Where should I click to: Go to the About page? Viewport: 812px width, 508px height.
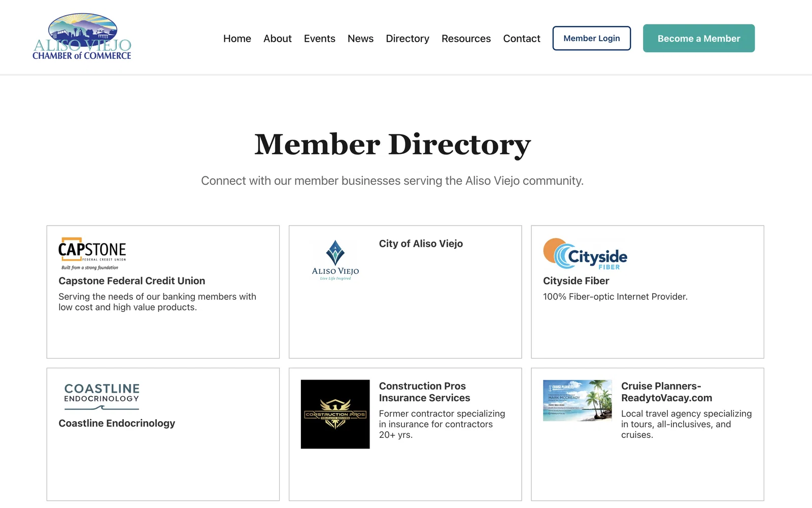pos(278,39)
